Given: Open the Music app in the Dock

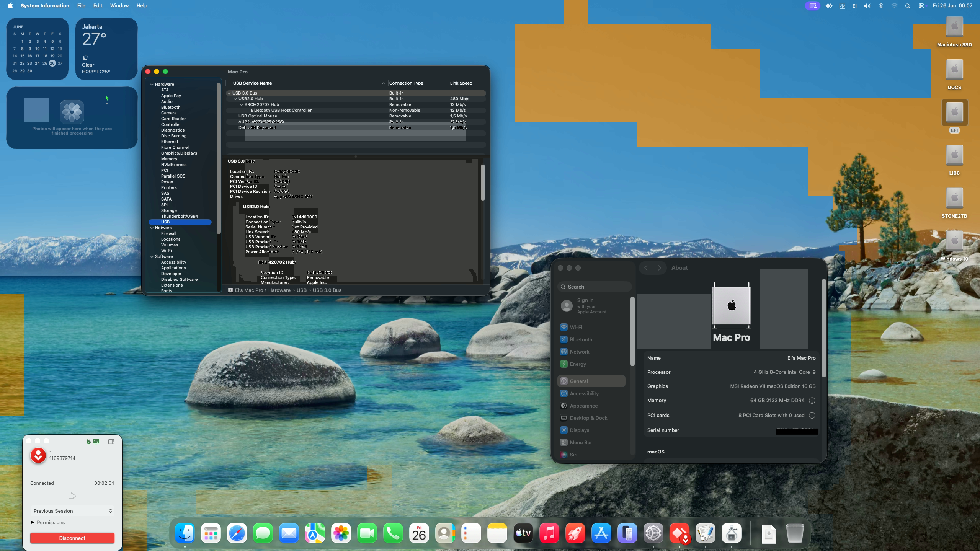Looking at the screenshot, I should (549, 533).
